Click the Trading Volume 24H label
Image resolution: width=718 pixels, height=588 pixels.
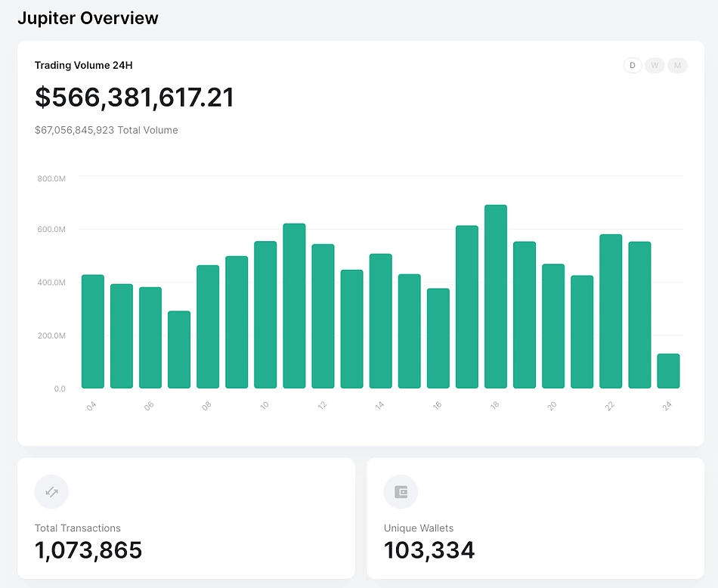pos(84,66)
